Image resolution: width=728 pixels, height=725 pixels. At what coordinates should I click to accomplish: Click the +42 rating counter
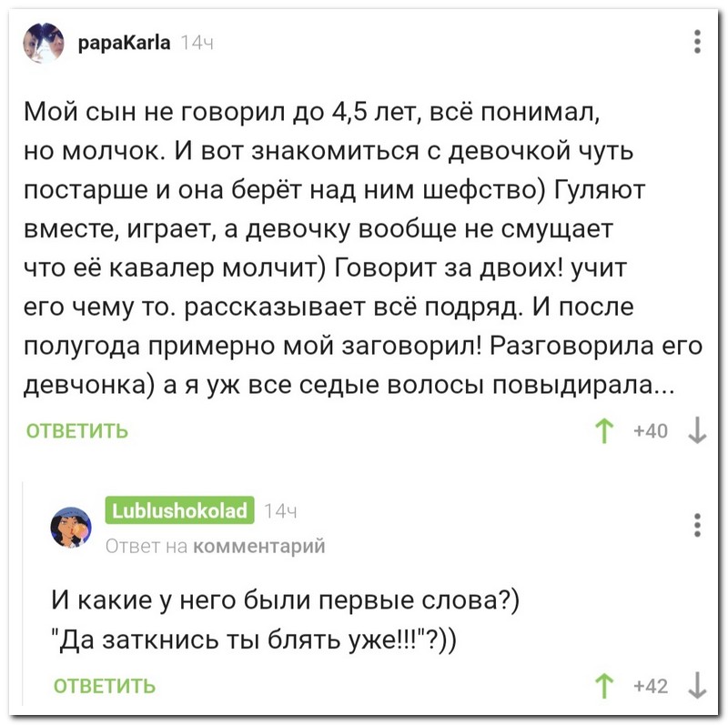pyautogui.click(x=651, y=686)
